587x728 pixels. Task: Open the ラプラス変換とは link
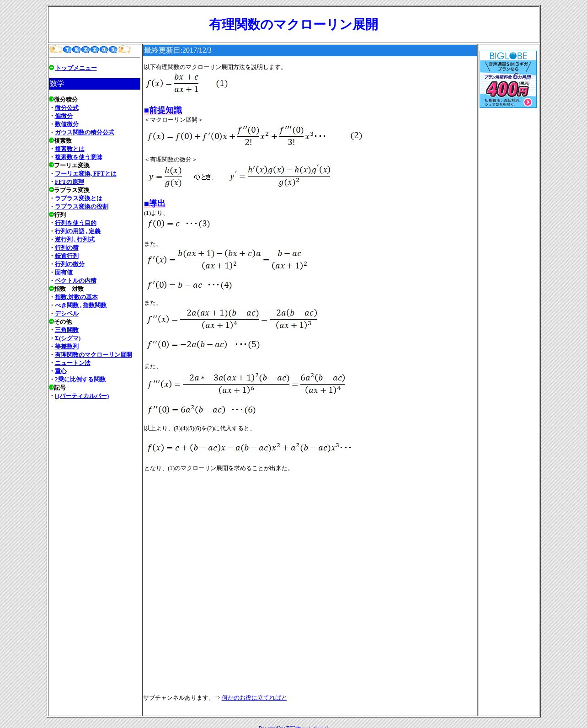point(79,198)
